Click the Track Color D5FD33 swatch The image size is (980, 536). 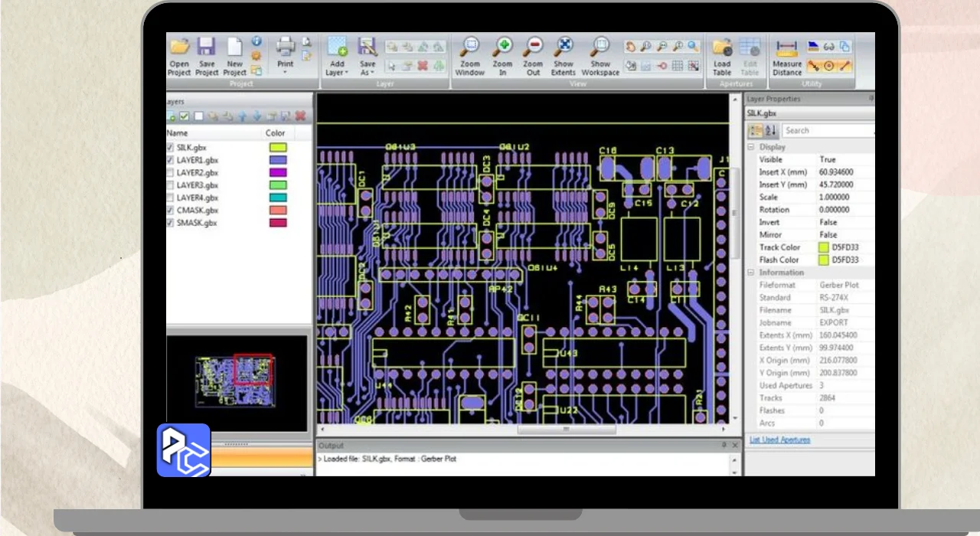point(824,247)
